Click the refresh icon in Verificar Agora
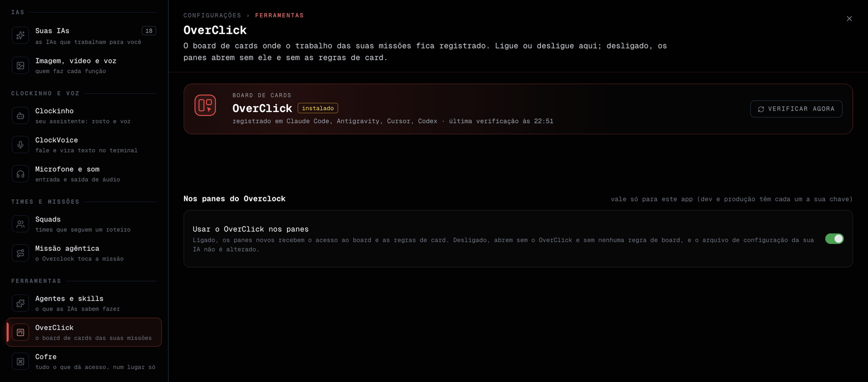The height and width of the screenshot is (382, 868). 761,109
